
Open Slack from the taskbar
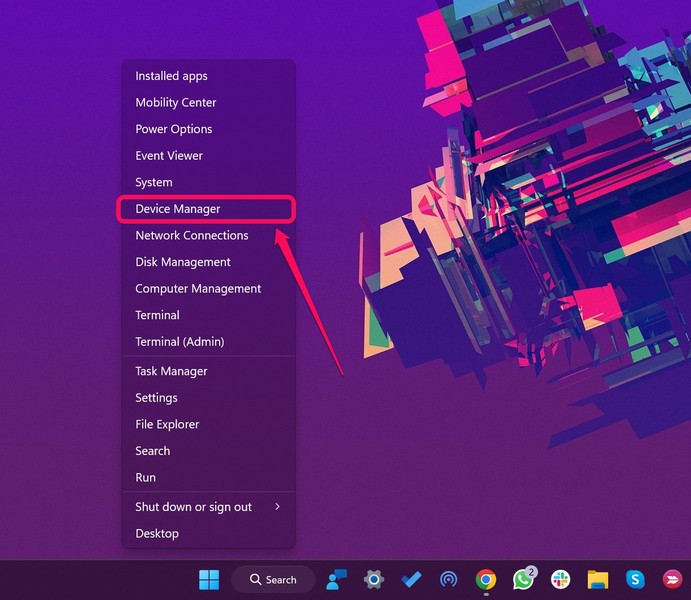coord(560,579)
